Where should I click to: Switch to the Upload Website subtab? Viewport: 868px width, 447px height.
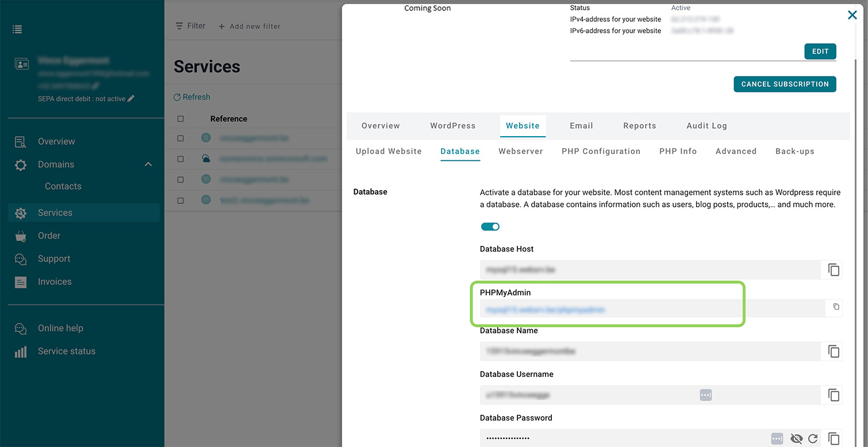click(389, 151)
